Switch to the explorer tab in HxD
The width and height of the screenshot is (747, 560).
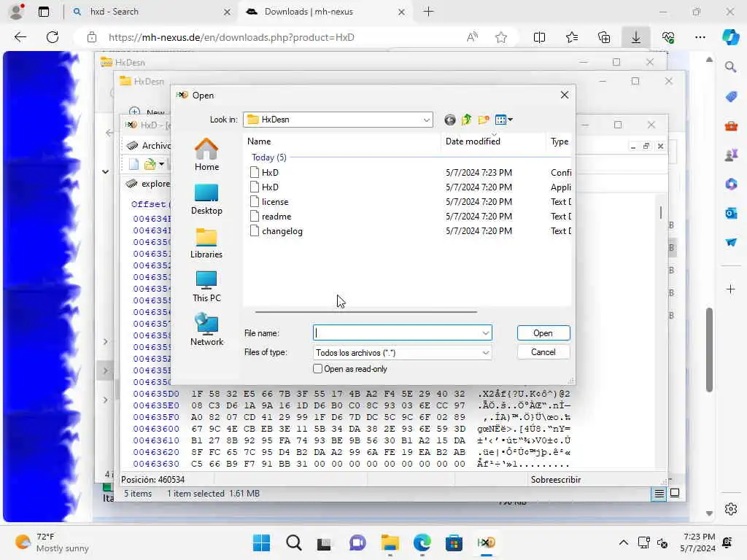tap(149, 184)
